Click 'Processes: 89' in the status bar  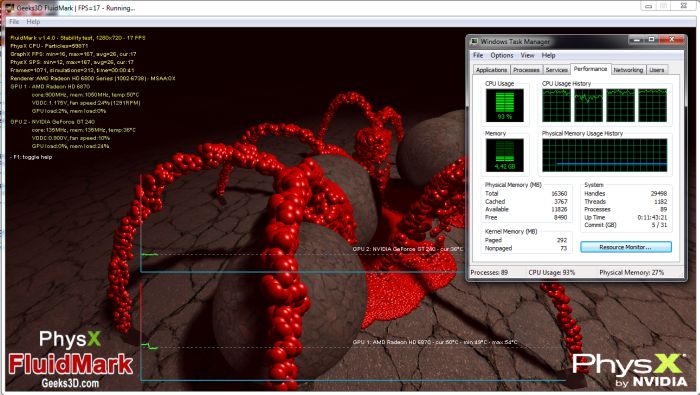489,272
